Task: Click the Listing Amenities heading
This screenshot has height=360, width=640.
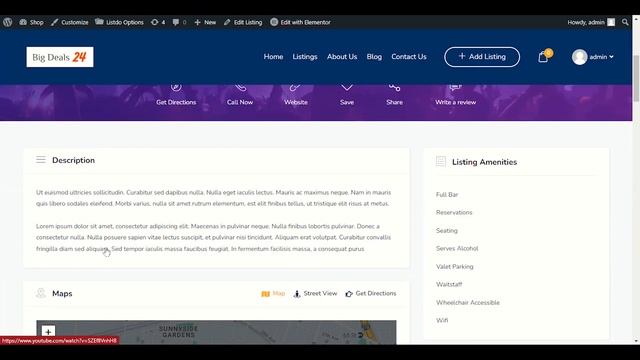Action: pos(484,162)
